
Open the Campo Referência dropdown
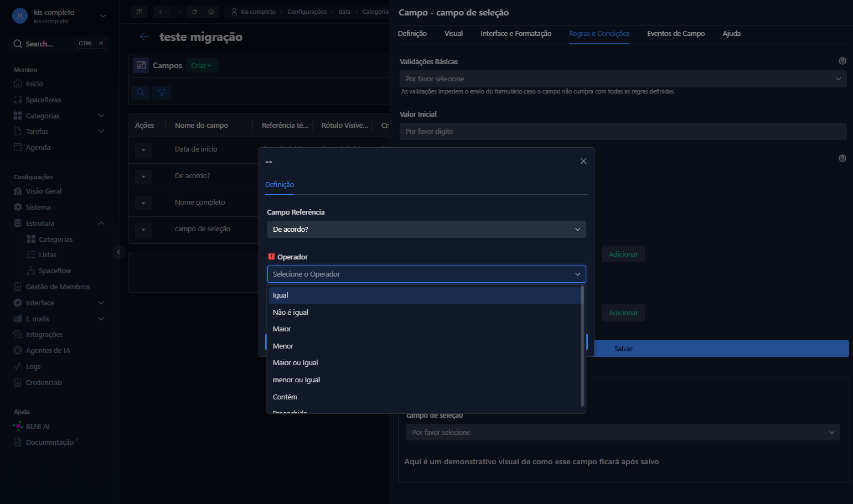click(426, 229)
